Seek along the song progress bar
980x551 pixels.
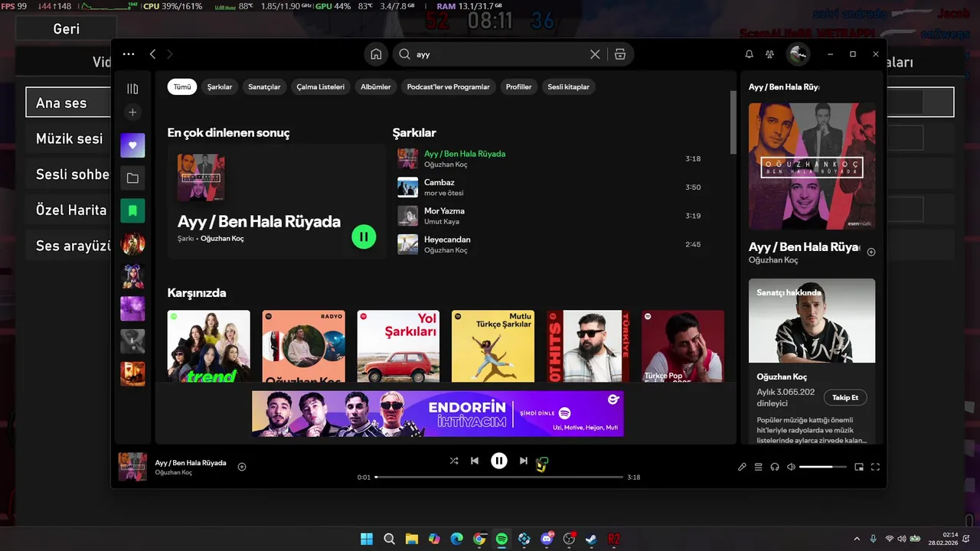499,477
